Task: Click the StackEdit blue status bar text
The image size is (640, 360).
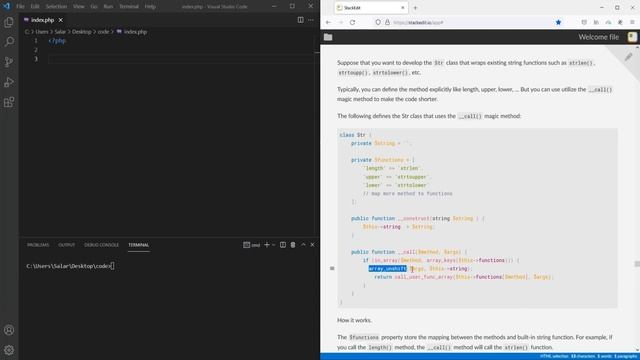Action: [588, 356]
